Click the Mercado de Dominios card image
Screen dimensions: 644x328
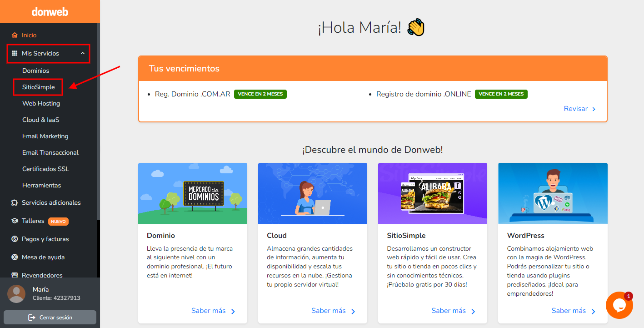(193, 194)
